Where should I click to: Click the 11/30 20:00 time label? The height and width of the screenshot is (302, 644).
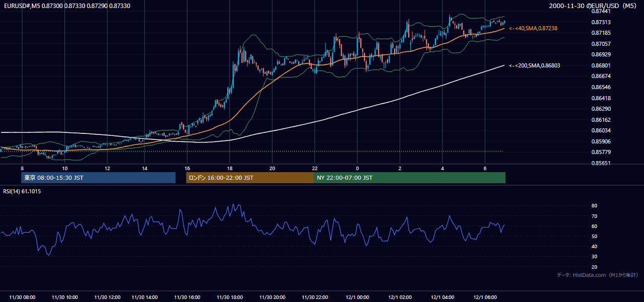pyautogui.click(x=272, y=297)
